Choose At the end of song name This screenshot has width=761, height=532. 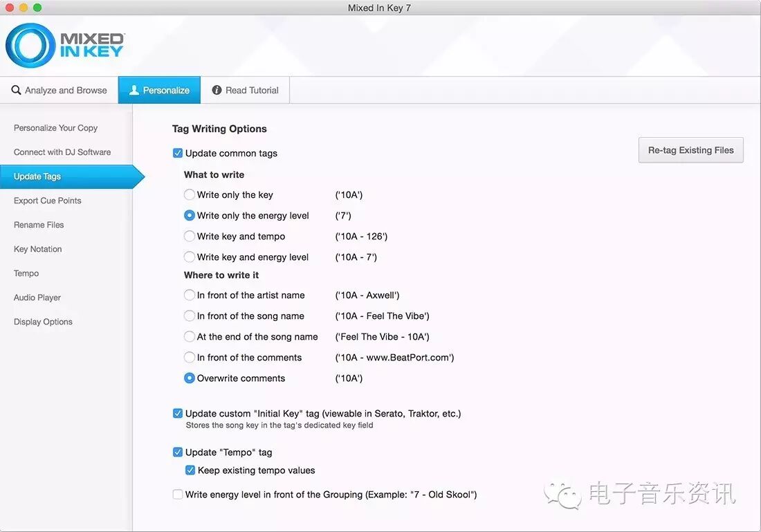pos(190,337)
